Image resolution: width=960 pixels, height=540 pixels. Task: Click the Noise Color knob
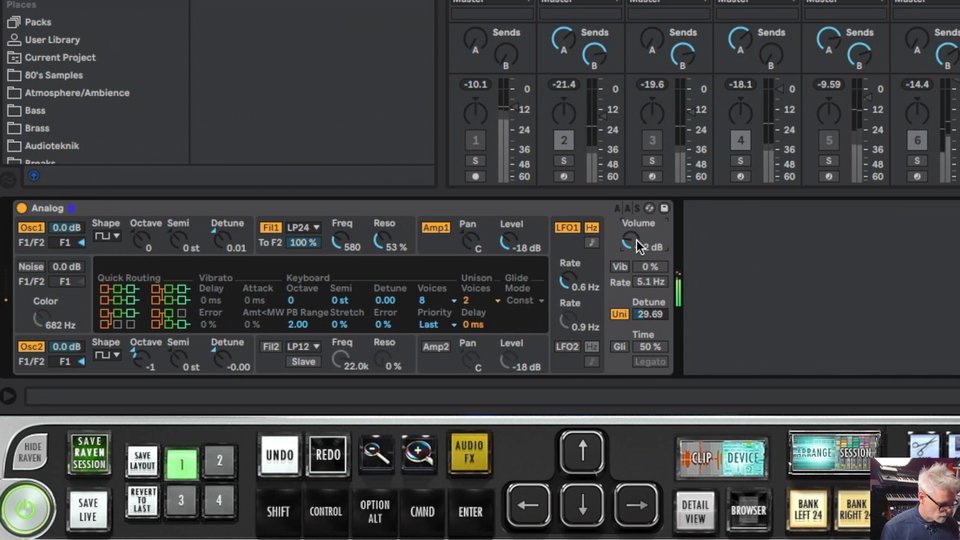(x=40, y=319)
